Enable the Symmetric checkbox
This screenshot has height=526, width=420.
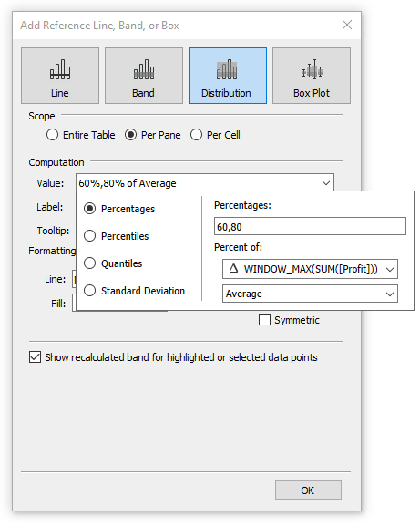(264, 320)
